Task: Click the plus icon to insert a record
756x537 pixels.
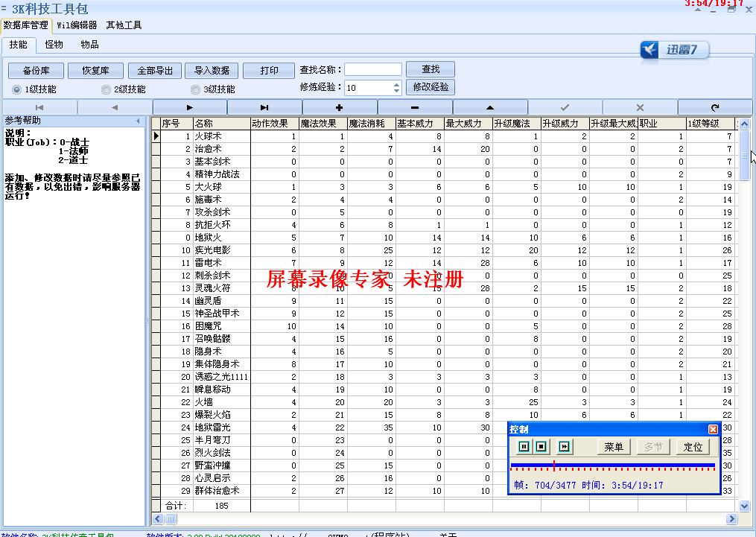Action: tap(340, 107)
